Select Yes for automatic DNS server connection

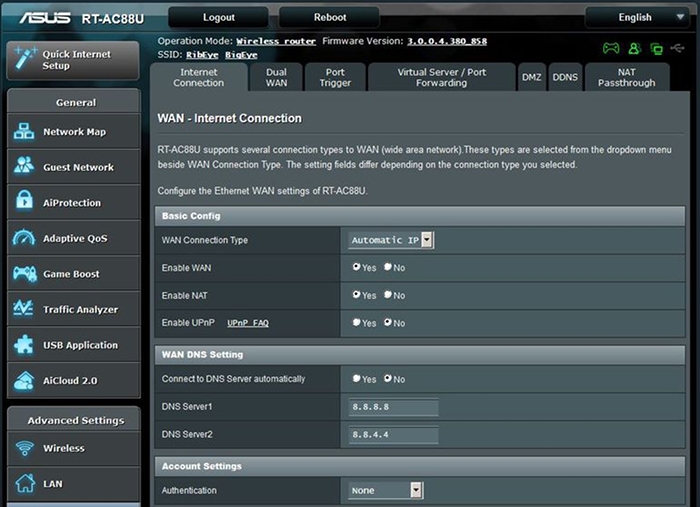(x=356, y=378)
